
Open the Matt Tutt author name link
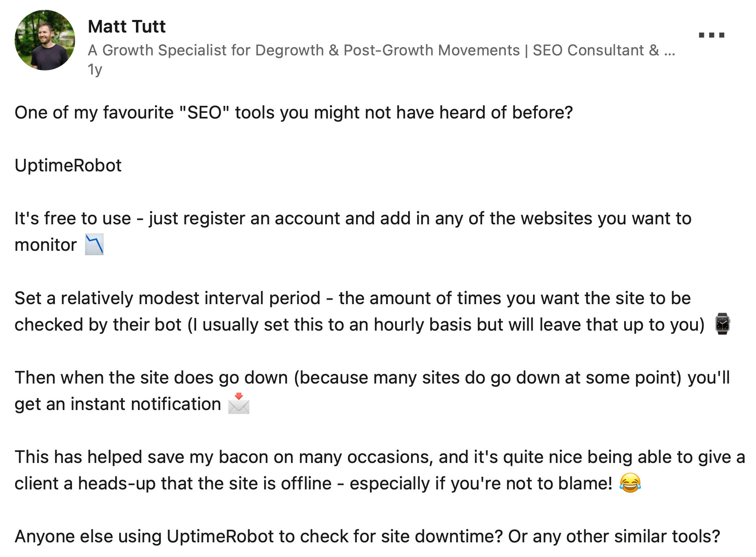pyautogui.click(x=127, y=26)
